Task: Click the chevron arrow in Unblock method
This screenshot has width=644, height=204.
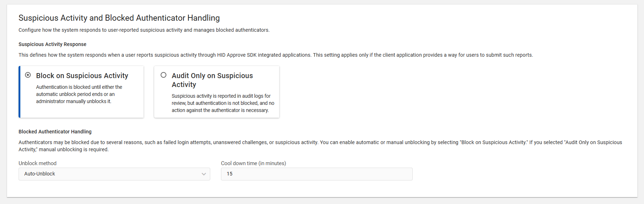Action: (x=204, y=174)
